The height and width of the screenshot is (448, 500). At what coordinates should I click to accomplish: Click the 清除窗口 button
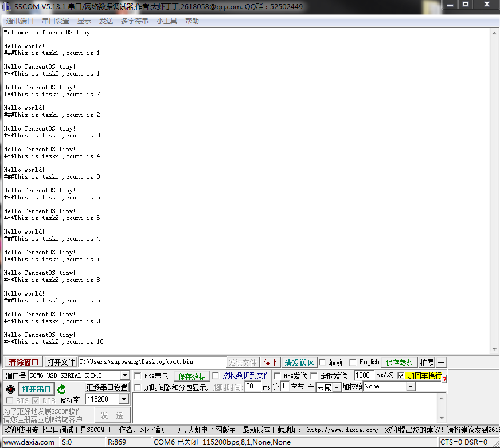click(24, 362)
